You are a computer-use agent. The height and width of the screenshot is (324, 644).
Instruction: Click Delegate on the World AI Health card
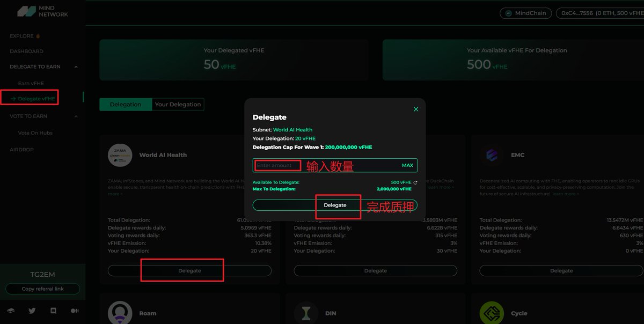coord(189,271)
